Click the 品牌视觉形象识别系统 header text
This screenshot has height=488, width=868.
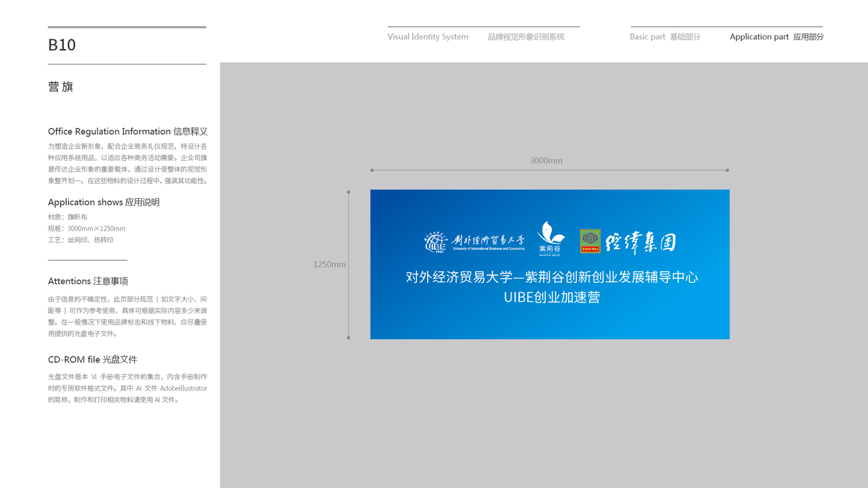526,37
